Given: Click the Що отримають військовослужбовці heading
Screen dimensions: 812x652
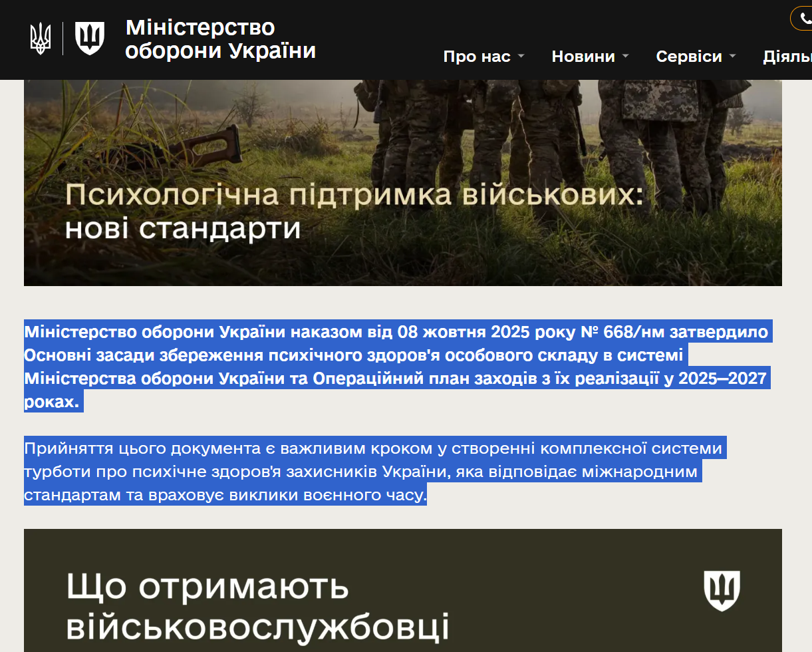Looking at the screenshot, I should click(x=258, y=607).
